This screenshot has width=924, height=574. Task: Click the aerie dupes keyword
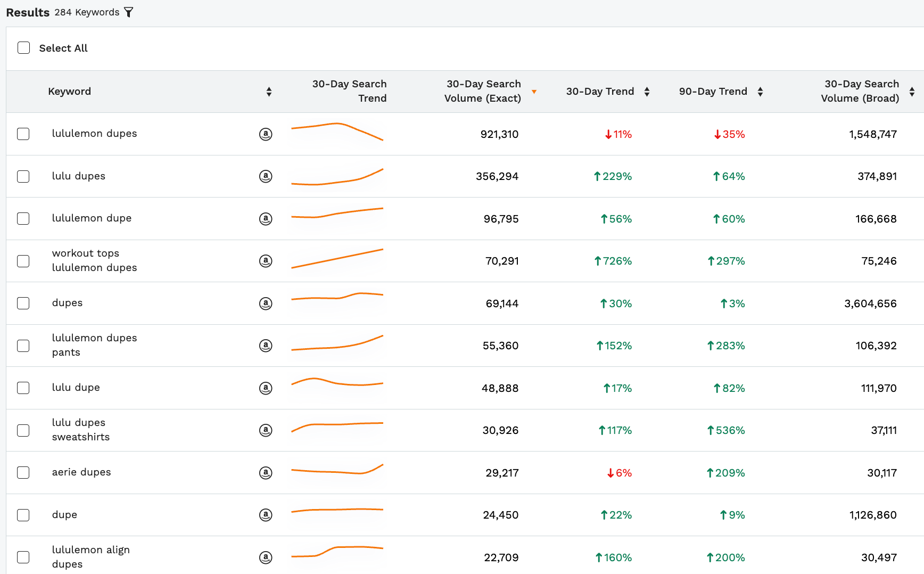81,472
